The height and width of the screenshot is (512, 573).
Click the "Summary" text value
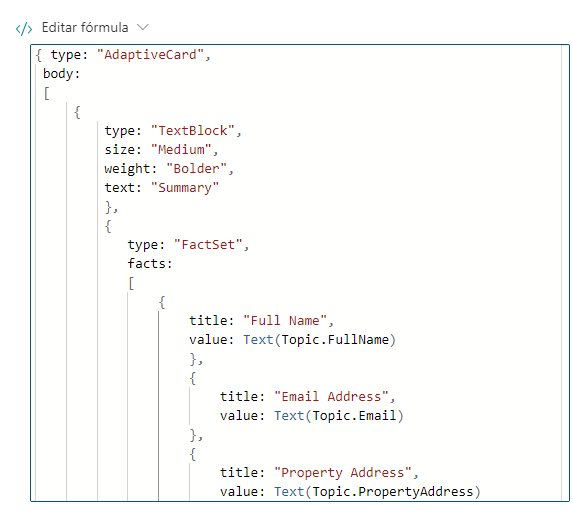(185, 188)
